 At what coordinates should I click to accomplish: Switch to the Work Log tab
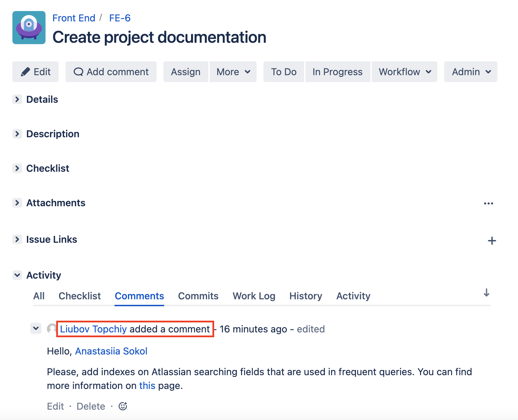tap(254, 296)
